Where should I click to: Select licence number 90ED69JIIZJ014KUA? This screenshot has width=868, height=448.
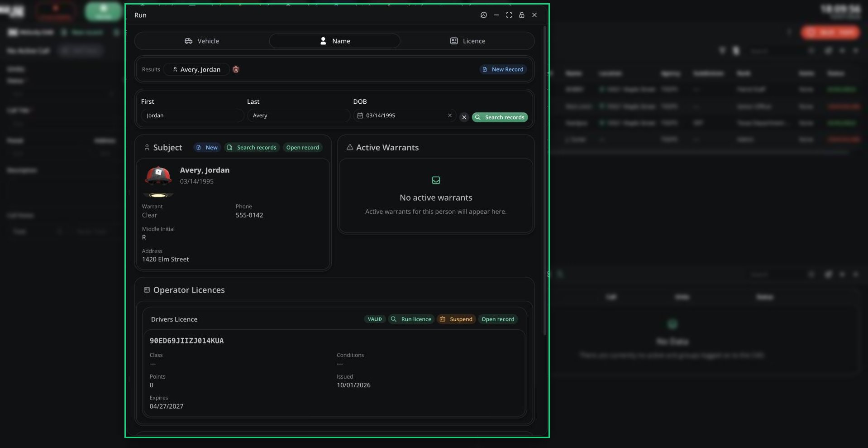pos(186,341)
